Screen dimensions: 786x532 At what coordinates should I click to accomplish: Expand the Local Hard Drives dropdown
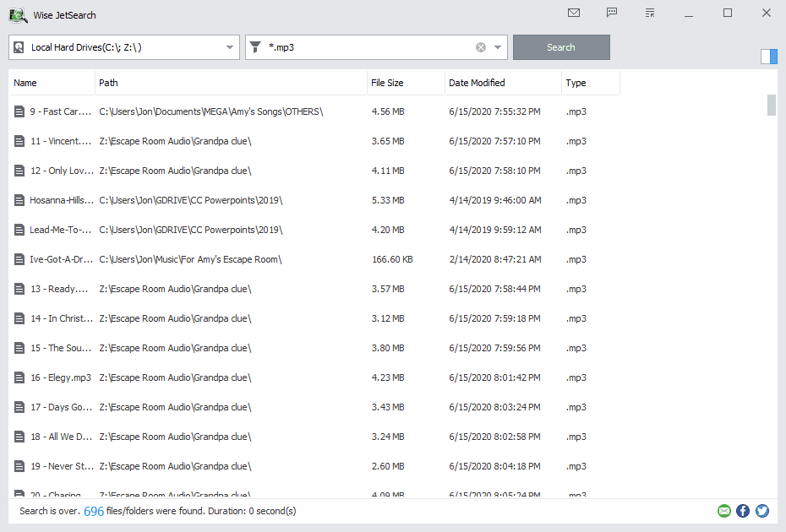coord(230,47)
